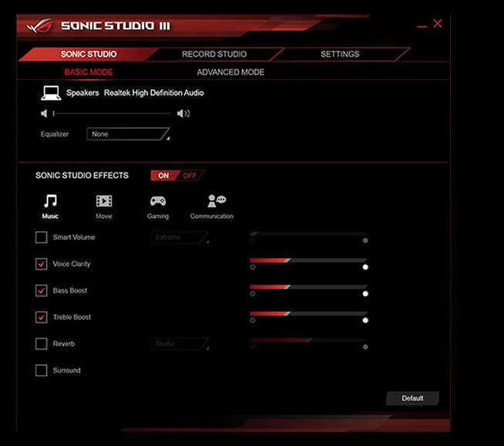Set Voice Clarity slider to maximum dot

pyautogui.click(x=365, y=267)
